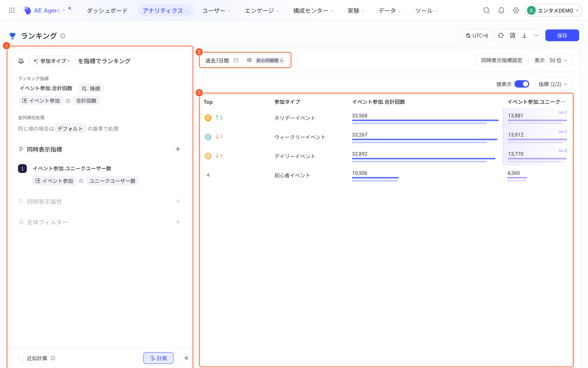Click the UTC+8 timezone button
The width and height of the screenshot is (588, 368).
477,36
